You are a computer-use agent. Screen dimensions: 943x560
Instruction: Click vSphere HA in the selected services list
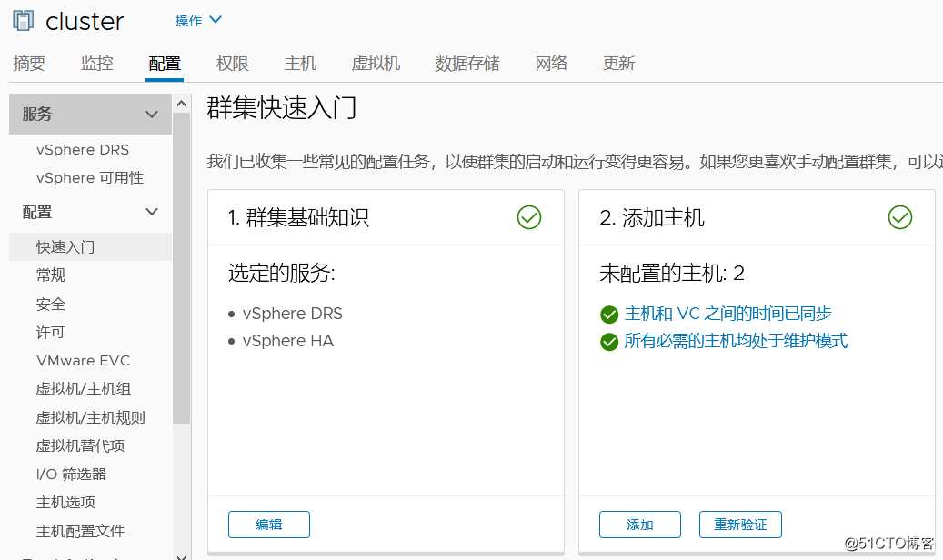[287, 341]
